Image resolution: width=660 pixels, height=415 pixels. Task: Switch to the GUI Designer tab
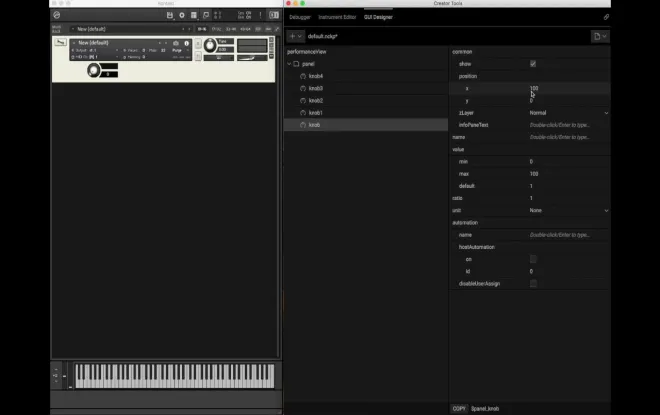click(x=378, y=17)
